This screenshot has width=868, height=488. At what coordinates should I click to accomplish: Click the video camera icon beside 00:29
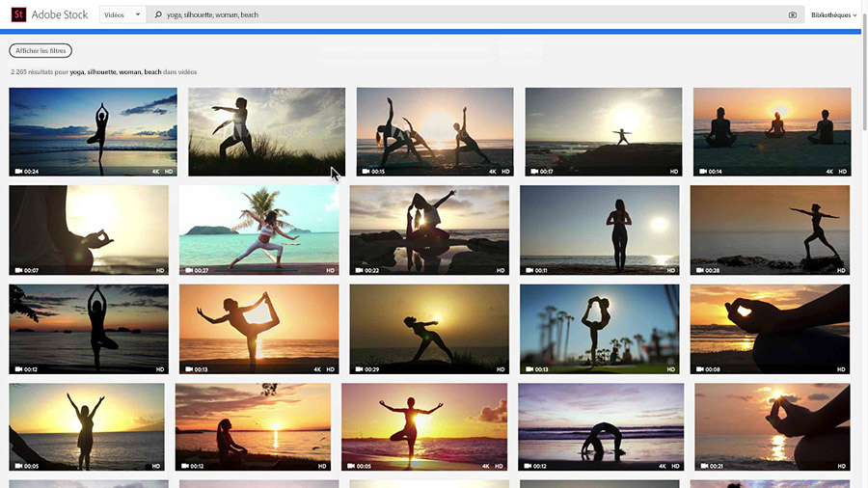click(x=360, y=369)
